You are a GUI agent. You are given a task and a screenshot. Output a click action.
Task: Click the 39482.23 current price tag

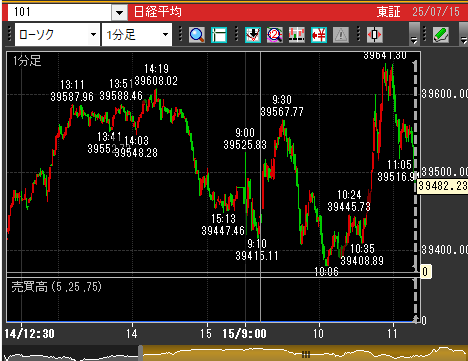(443, 186)
